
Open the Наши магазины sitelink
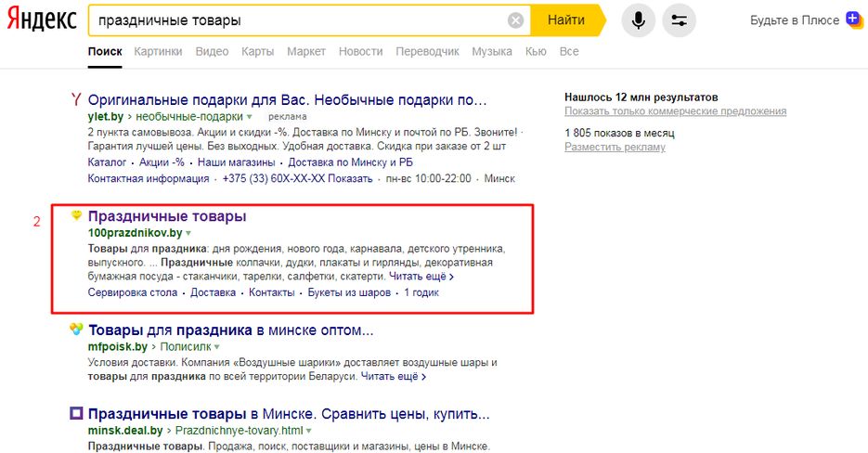pos(237,162)
